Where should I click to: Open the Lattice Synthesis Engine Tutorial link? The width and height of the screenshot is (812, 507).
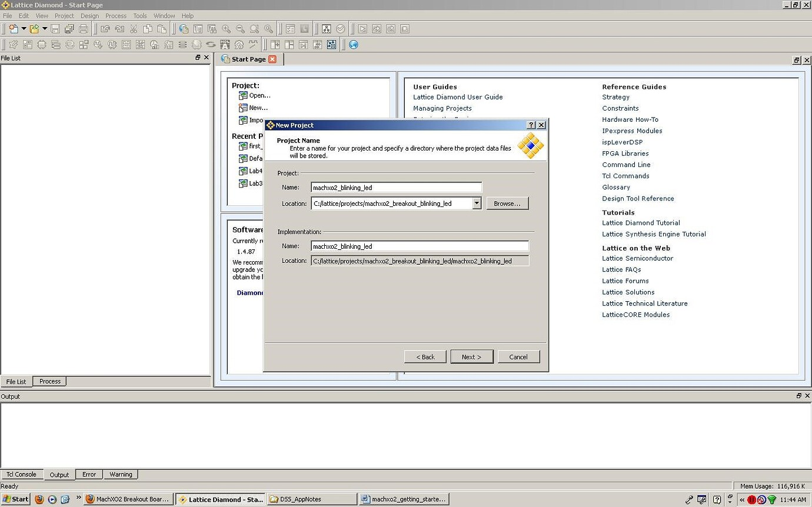(x=654, y=234)
